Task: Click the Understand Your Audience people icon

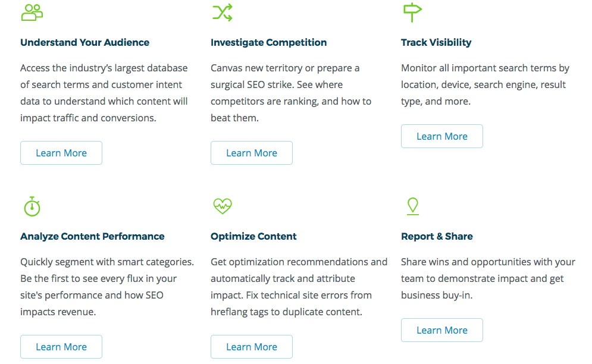Action: tap(32, 12)
